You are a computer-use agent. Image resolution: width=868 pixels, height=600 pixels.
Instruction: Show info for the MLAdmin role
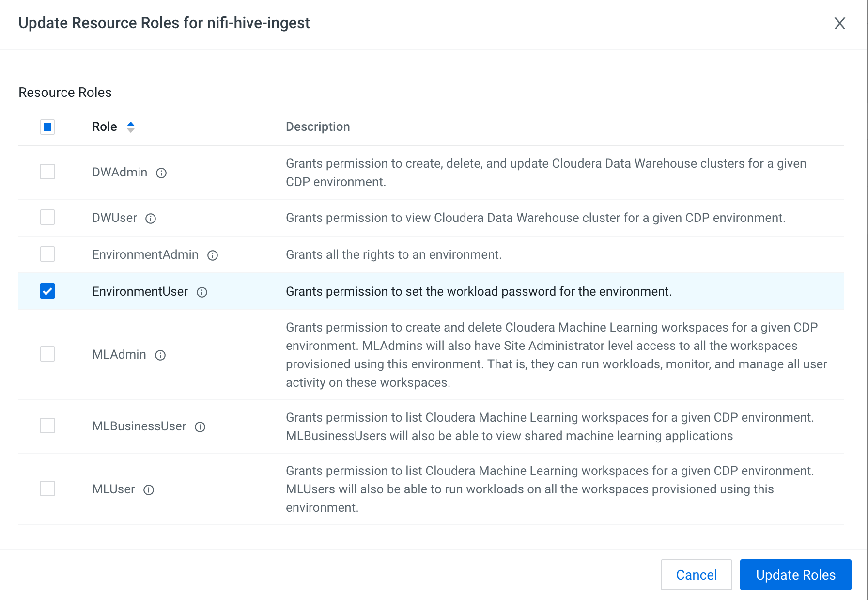[x=160, y=355]
